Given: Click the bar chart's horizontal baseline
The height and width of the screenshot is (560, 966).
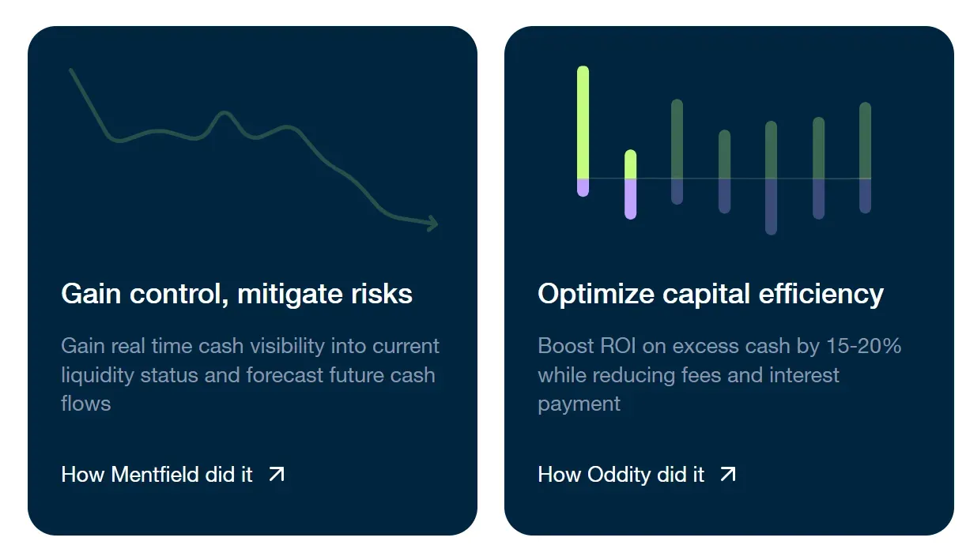Looking at the screenshot, I should click(724, 179).
